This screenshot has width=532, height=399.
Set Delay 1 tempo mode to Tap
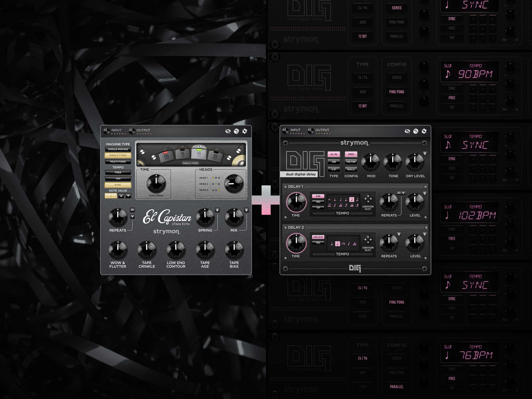coord(318,208)
